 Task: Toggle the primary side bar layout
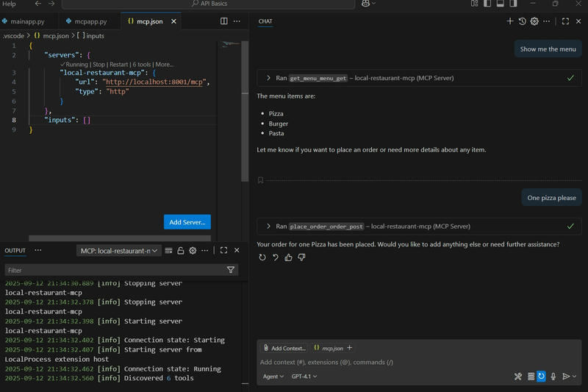(487, 4)
